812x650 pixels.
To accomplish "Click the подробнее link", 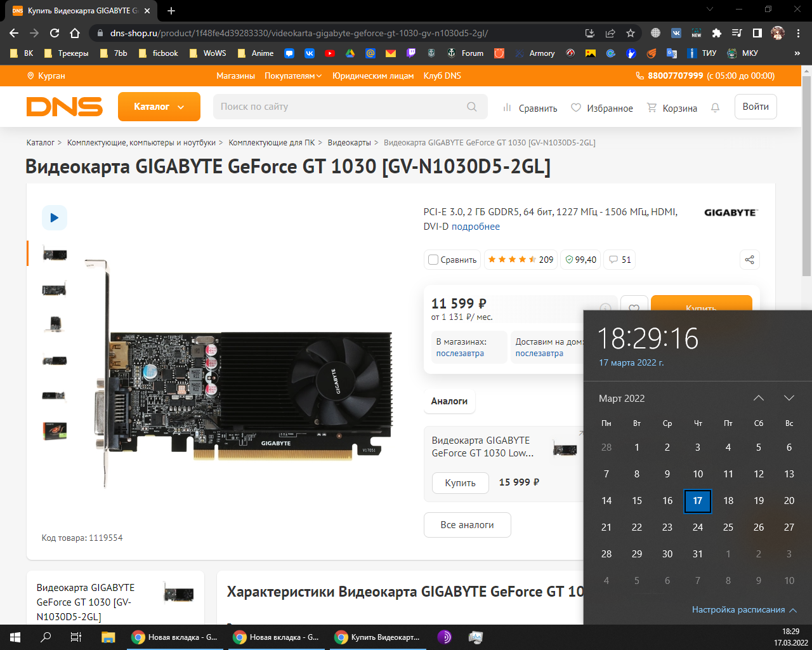I will pyautogui.click(x=476, y=227).
